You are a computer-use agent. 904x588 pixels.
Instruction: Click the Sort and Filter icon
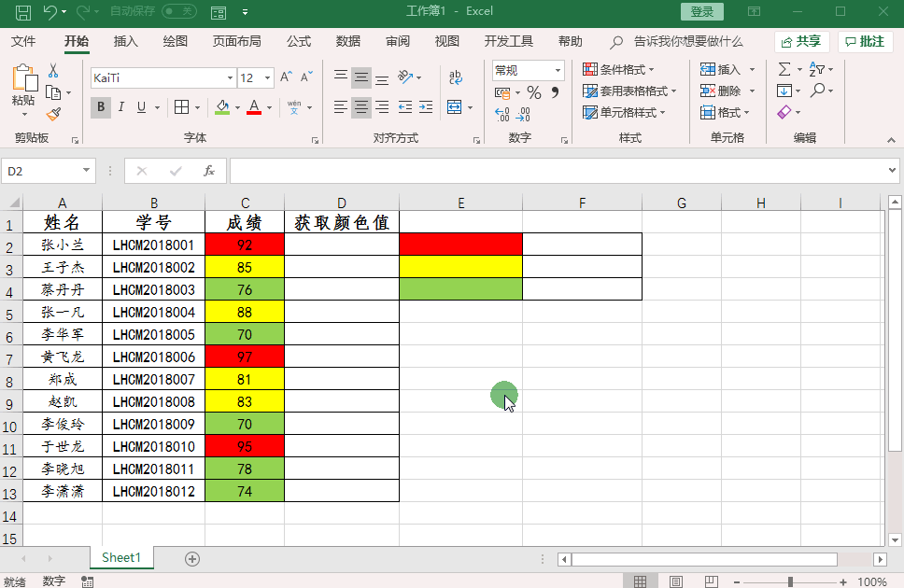(817, 69)
